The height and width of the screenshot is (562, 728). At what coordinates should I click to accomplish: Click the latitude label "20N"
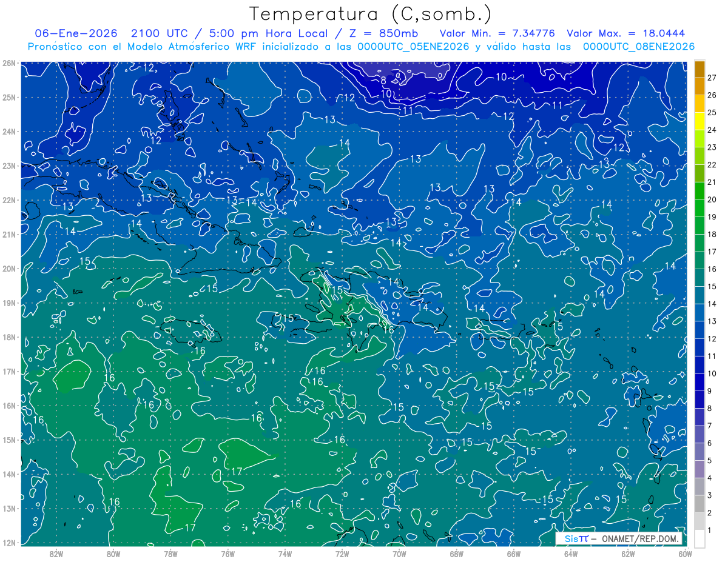pyautogui.click(x=9, y=269)
